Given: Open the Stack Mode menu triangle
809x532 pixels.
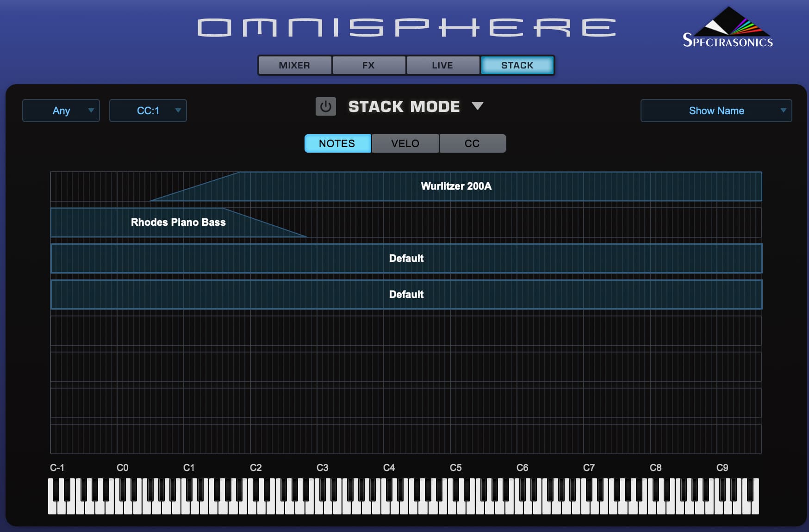Looking at the screenshot, I should (x=478, y=106).
